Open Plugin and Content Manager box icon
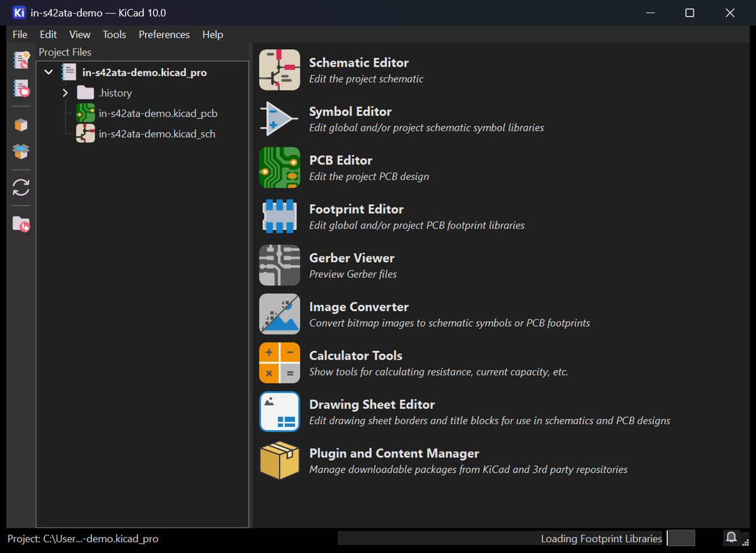 tap(280, 460)
